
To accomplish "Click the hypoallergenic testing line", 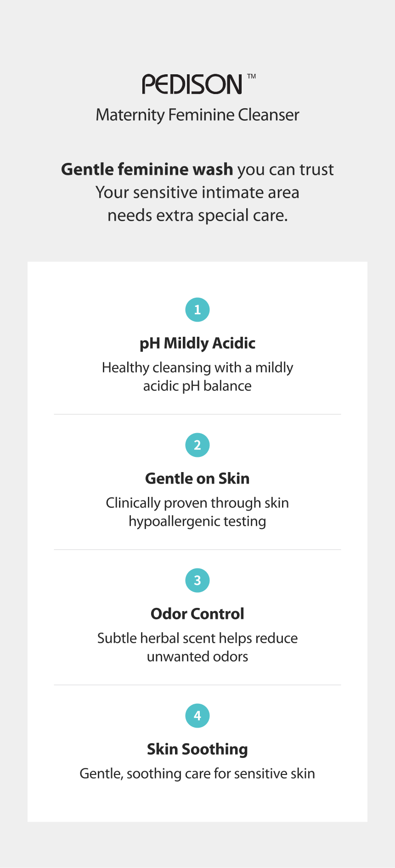I will [197, 521].
